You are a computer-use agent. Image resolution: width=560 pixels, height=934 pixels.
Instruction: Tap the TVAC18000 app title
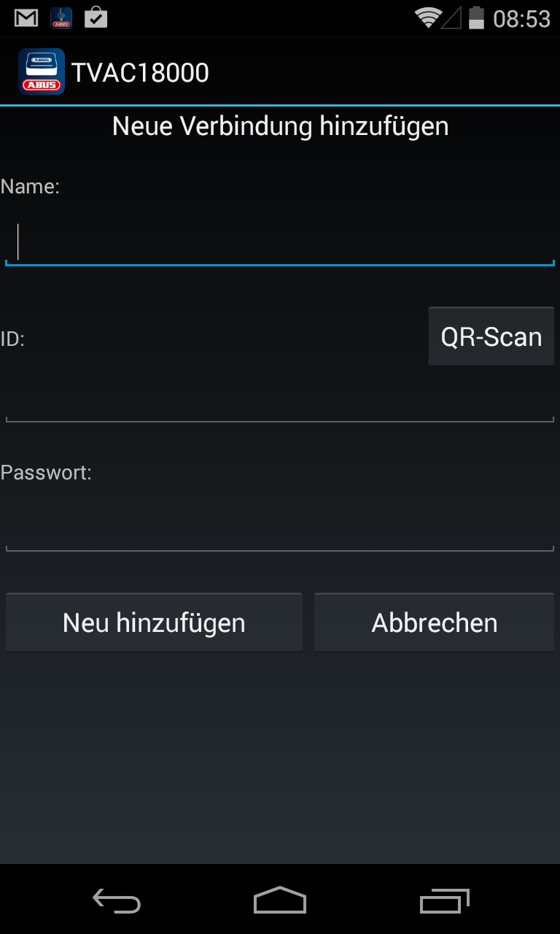140,72
